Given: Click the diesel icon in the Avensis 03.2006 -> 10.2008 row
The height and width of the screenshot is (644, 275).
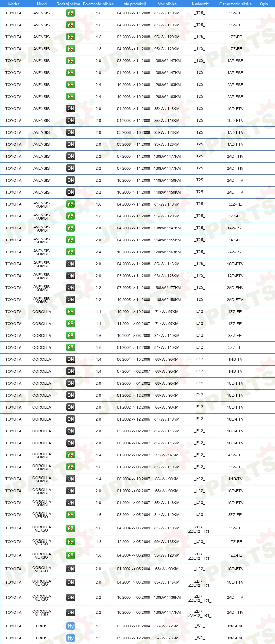Looking at the screenshot, I should [x=71, y=132].
